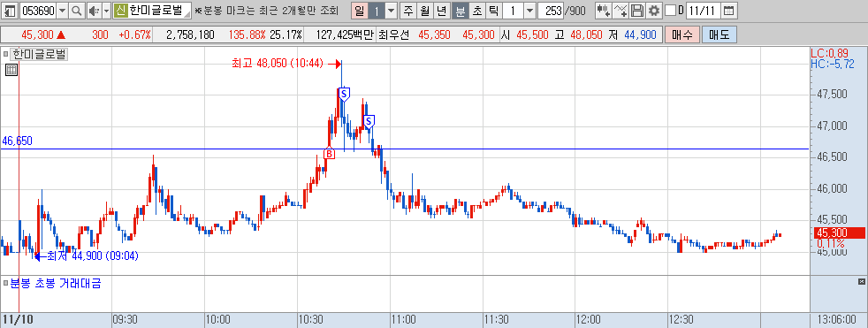Select the 분 (minute) chart tab
868x328 pixels.
(x=460, y=11)
